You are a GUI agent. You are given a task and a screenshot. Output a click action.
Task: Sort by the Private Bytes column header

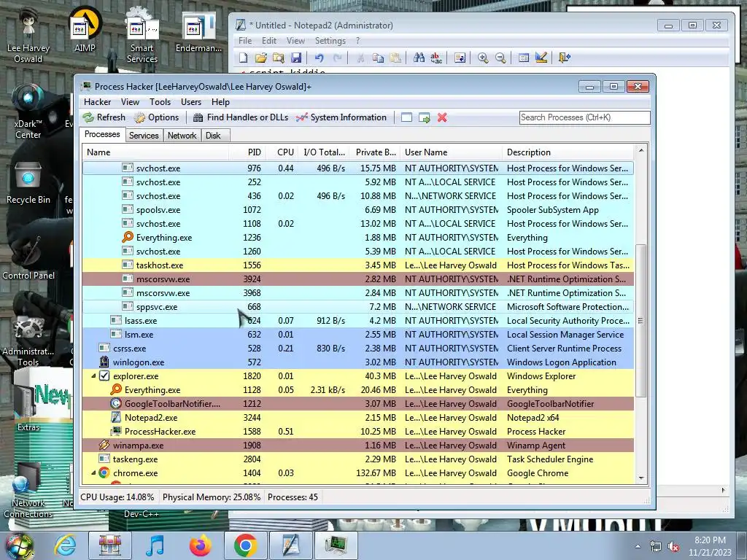click(374, 152)
